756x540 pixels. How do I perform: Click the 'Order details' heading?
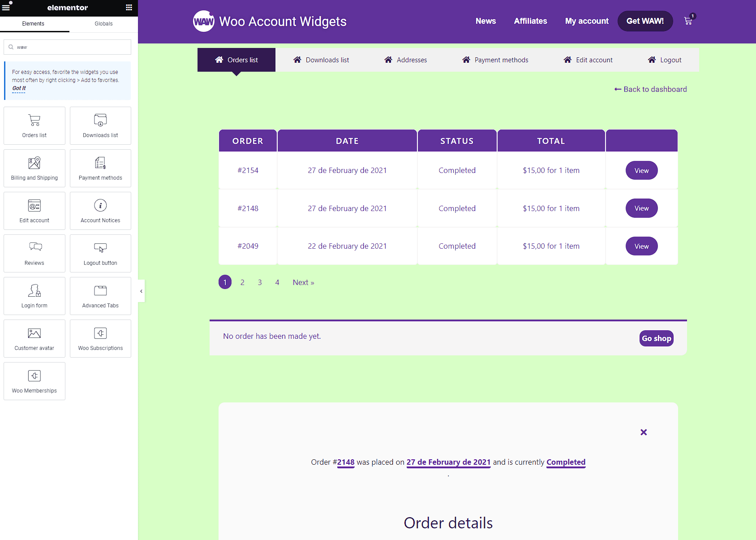click(x=448, y=523)
